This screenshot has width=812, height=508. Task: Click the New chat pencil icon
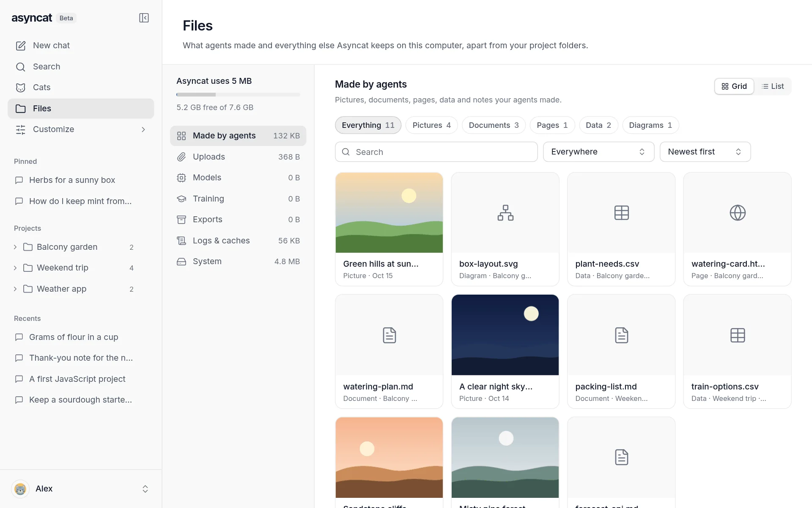click(21, 46)
